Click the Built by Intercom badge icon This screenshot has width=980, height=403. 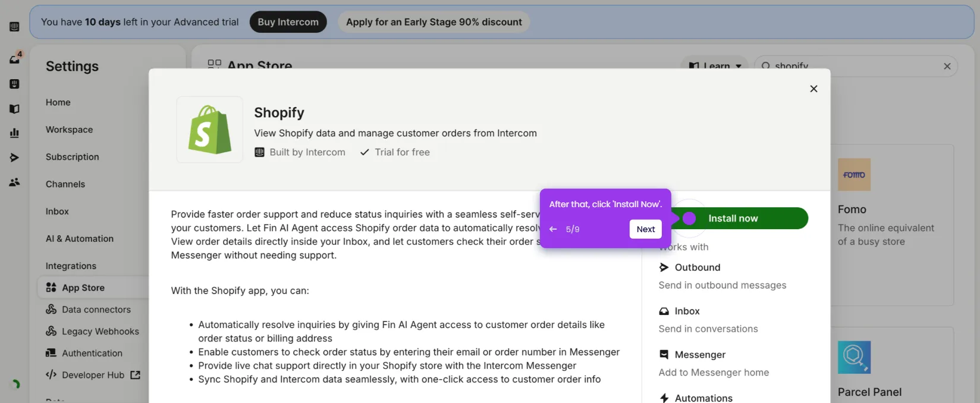tap(259, 152)
